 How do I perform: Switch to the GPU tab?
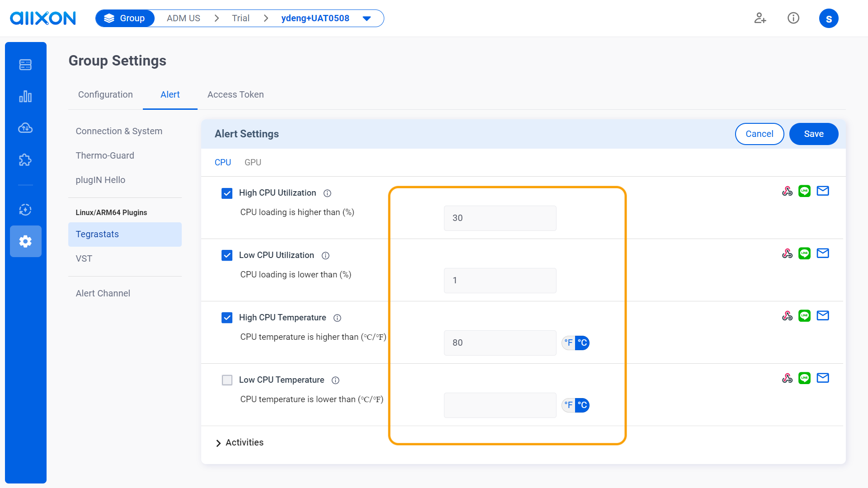pyautogui.click(x=252, y=162)
